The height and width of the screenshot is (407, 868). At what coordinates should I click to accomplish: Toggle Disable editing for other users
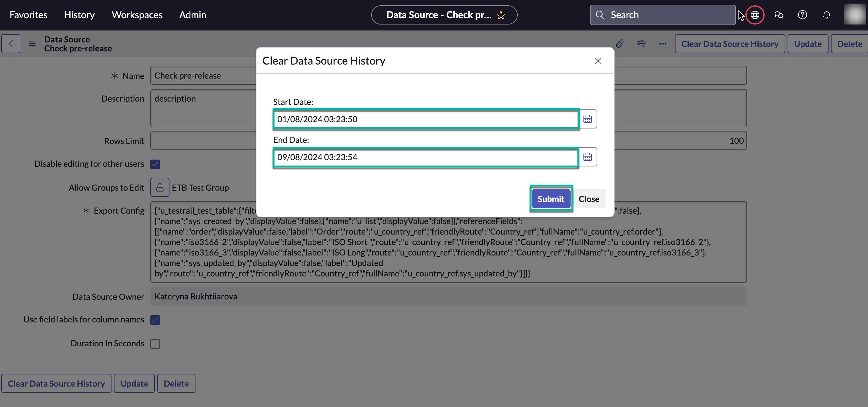155,164
